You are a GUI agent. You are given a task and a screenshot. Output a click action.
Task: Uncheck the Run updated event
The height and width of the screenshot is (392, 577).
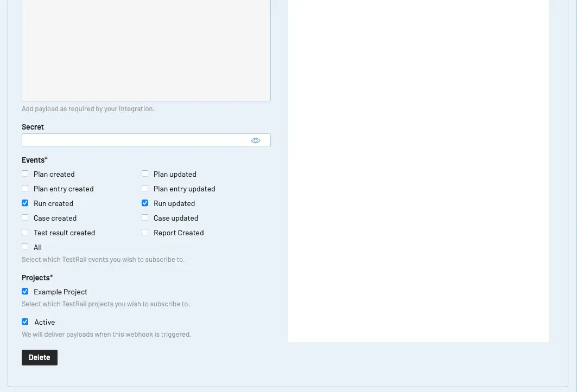(145, 203)
